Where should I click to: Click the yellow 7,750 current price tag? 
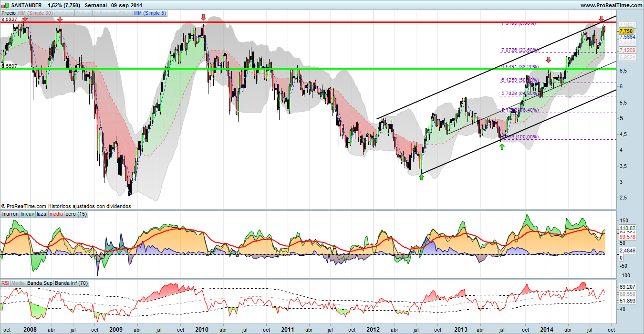coord(626,31)
